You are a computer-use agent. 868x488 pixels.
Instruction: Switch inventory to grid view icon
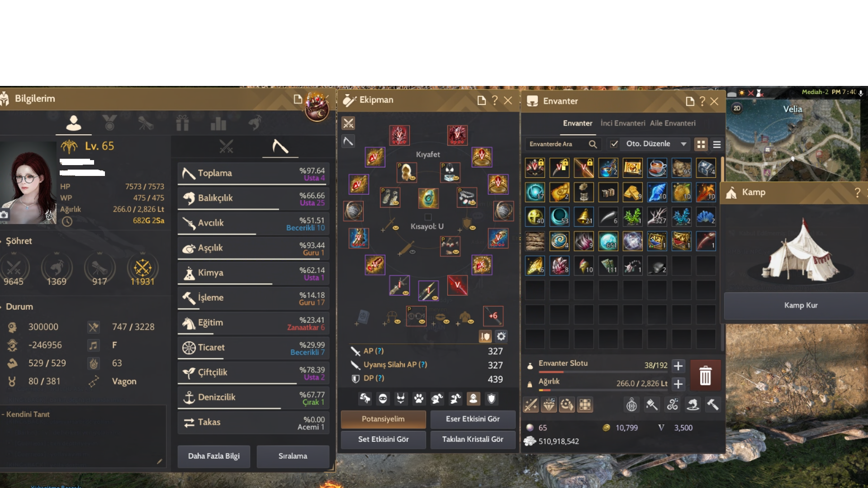coord(701,144)
